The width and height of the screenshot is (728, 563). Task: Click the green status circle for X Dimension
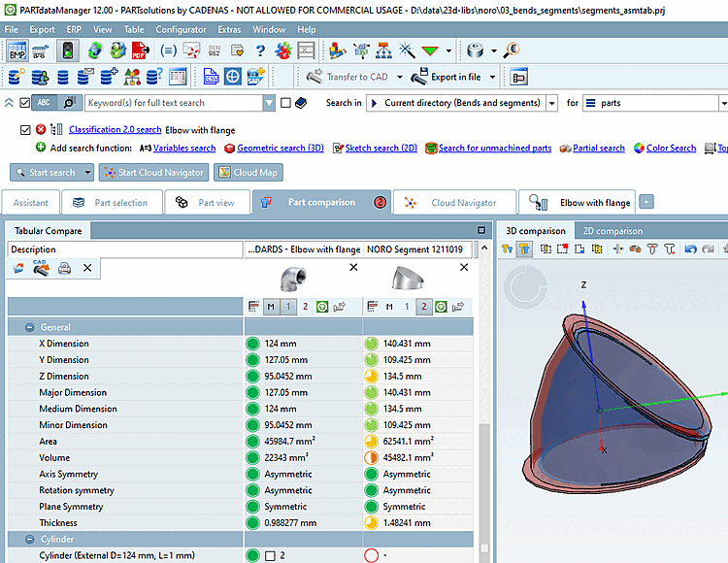252,344
